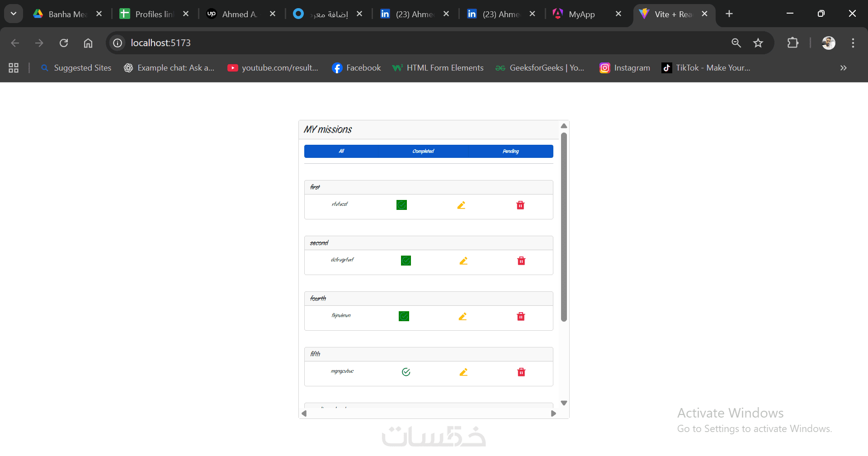Click the scroll up arrow in missions panel
Screen dimensions: 868x456
click(564, 126)
